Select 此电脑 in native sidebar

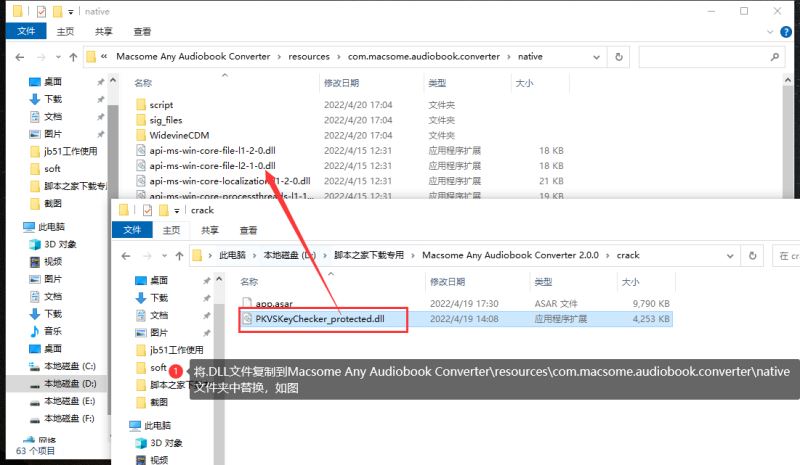coord(51,227)
